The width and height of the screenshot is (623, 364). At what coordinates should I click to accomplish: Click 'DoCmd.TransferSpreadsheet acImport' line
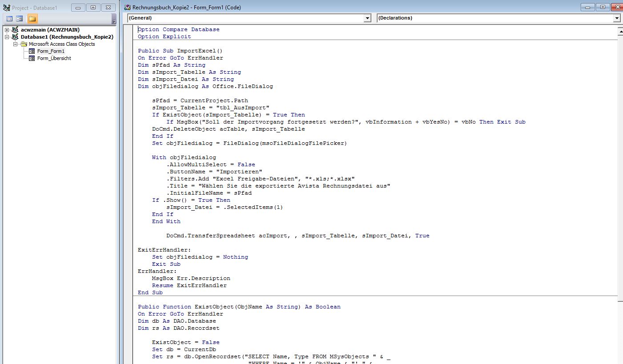coord(298,236)
